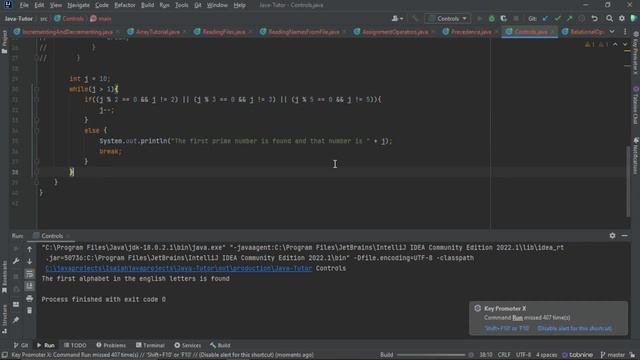Click 4 spaces indent setting
This screenshot has height=360, width=640.
[x=546, y=355]
